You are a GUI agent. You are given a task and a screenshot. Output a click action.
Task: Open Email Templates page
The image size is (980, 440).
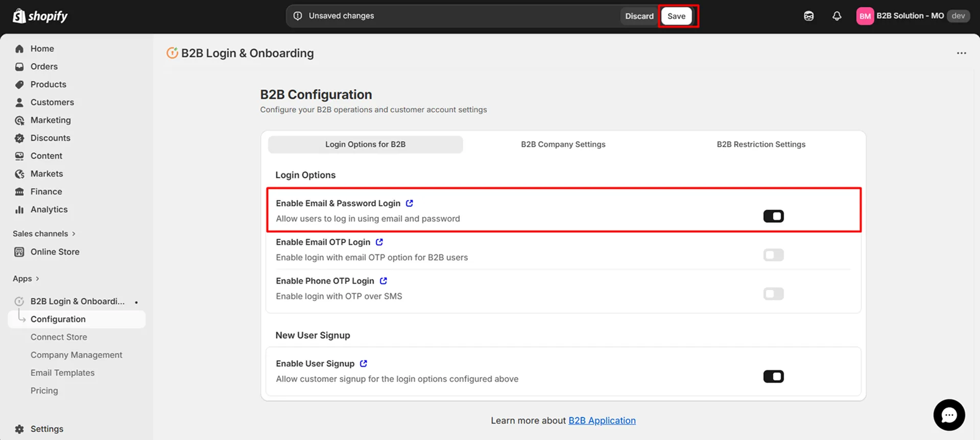point(62,373)
